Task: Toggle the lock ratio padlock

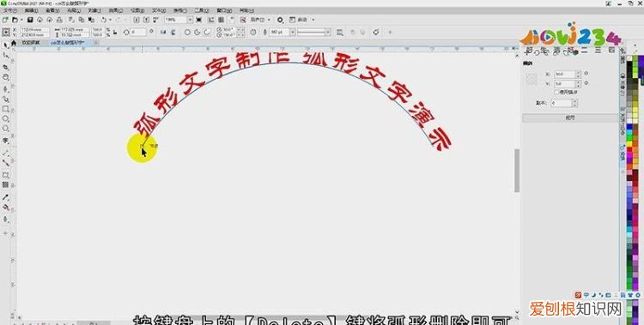Action: [115, 32]
